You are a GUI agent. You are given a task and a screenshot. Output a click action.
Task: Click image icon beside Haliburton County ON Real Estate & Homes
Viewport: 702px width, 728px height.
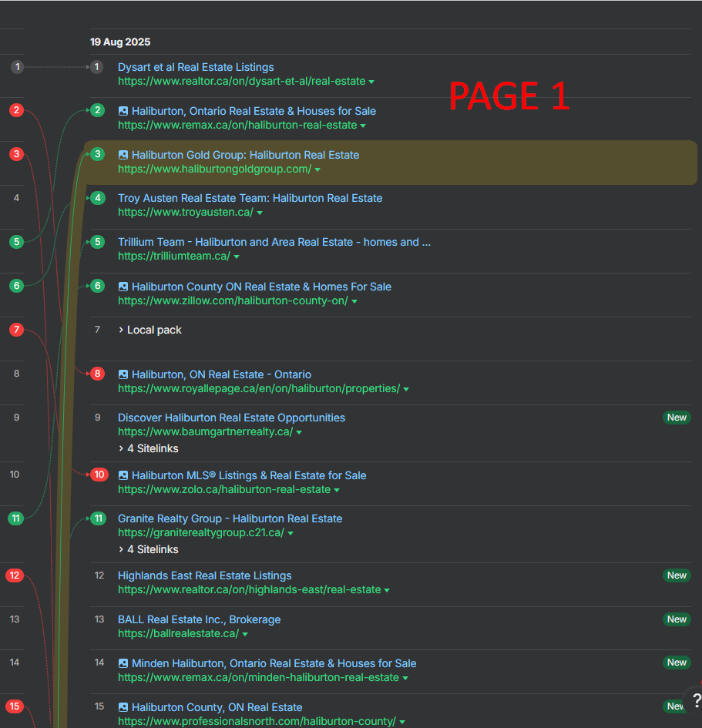click(123, 287)
